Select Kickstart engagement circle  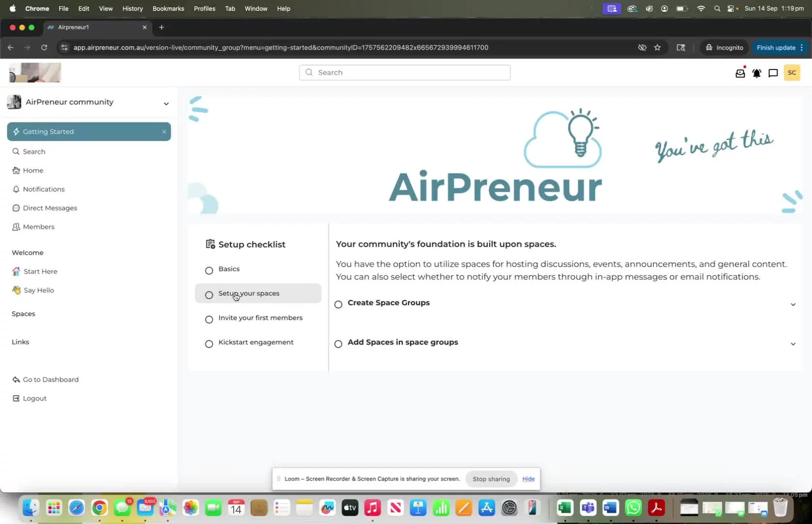[209, 344]
